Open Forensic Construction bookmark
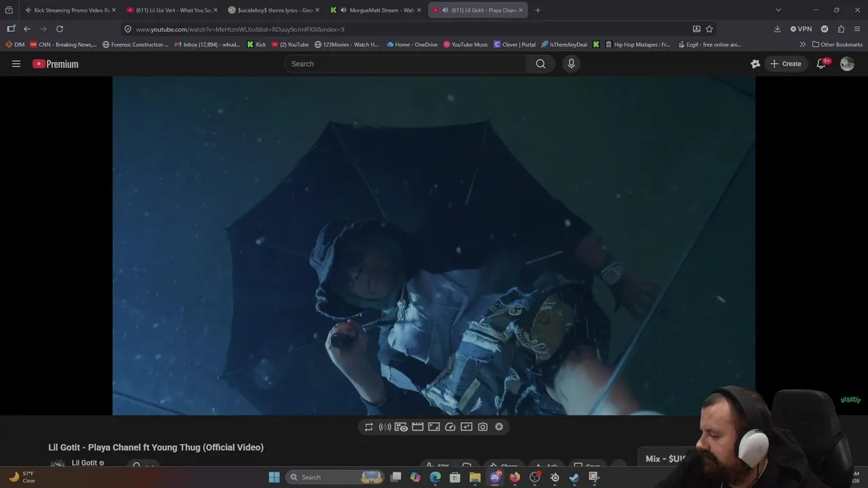The image size is (868, 488). (136, 45)
